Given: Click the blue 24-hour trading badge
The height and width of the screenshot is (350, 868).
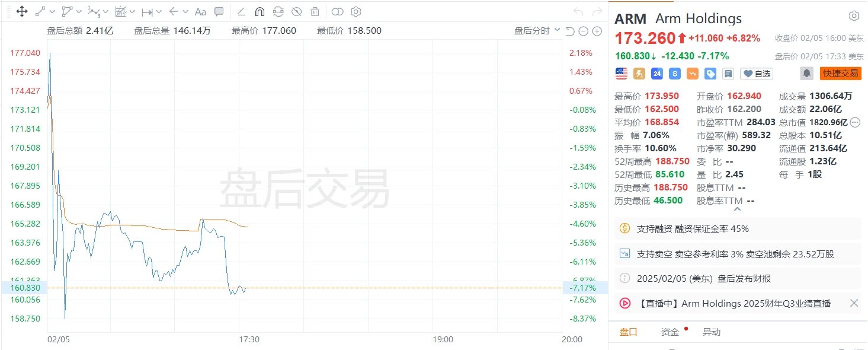Looking at the screenshot, I should click(656, 74).
